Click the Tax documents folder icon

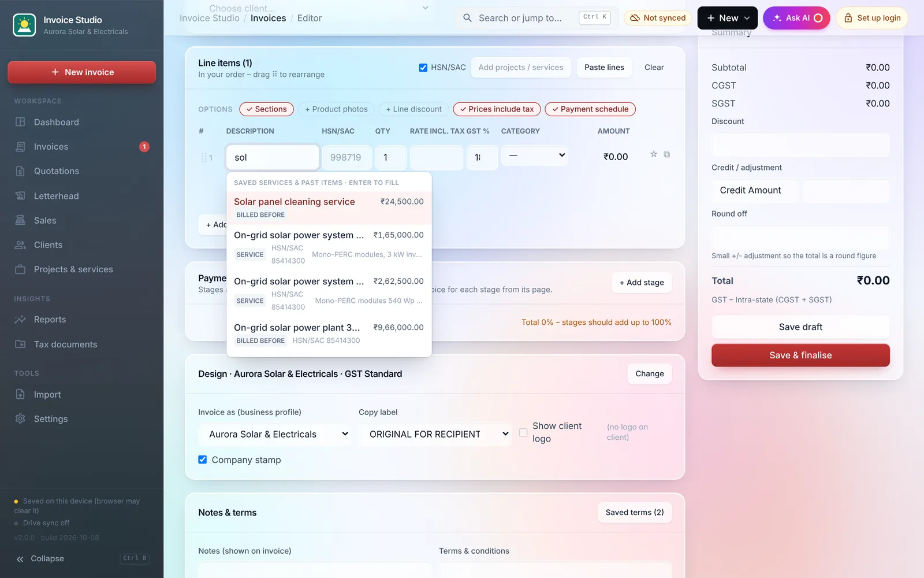coord(20,344)
